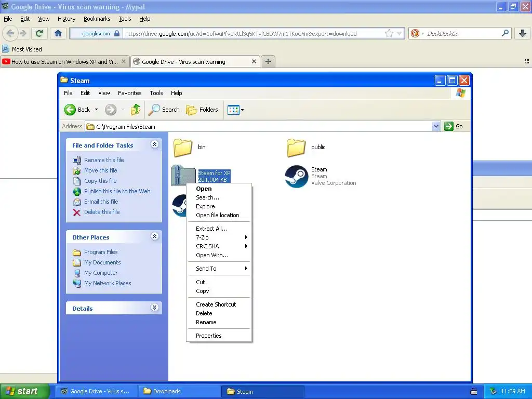Open Search in Steam explorer toolbar
Viewport: 532px width, 399px height.
[x=164, y=110]
